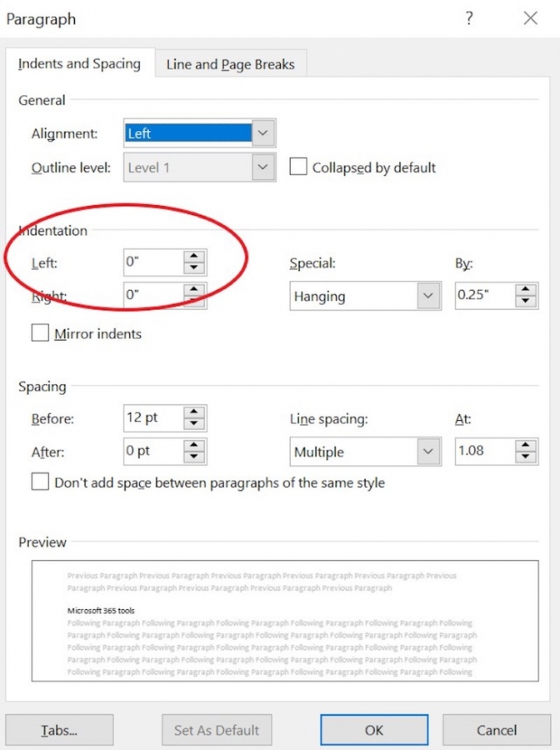This screenshot has width=560, height=750.
Task: Check Don't add space between same style paragraphs
Action: 39,482
